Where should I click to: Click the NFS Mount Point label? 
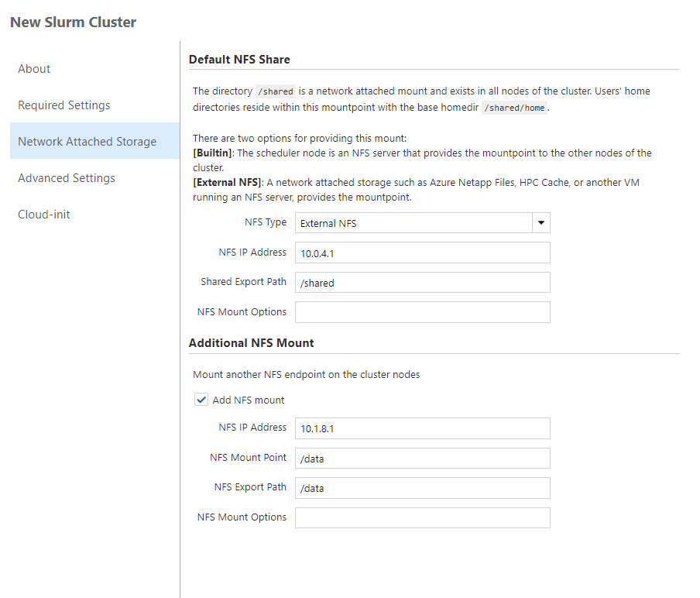[249, 457]
